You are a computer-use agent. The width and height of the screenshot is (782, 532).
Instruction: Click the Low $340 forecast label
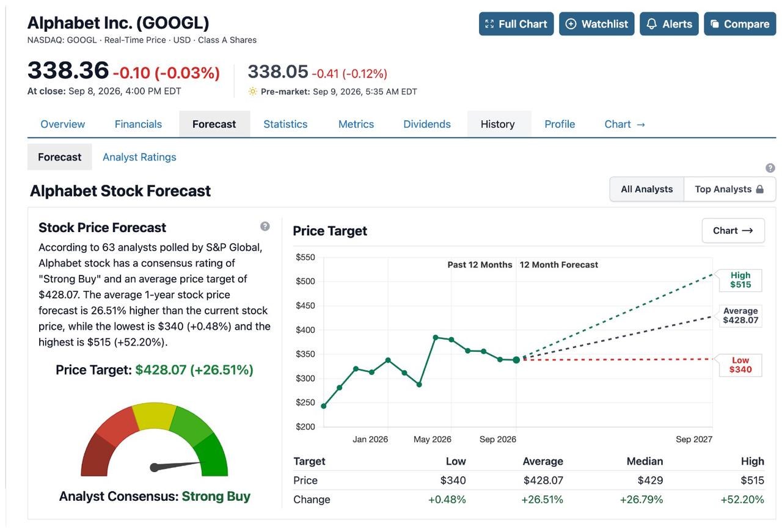pyautogui.click(x=740, y=365)
